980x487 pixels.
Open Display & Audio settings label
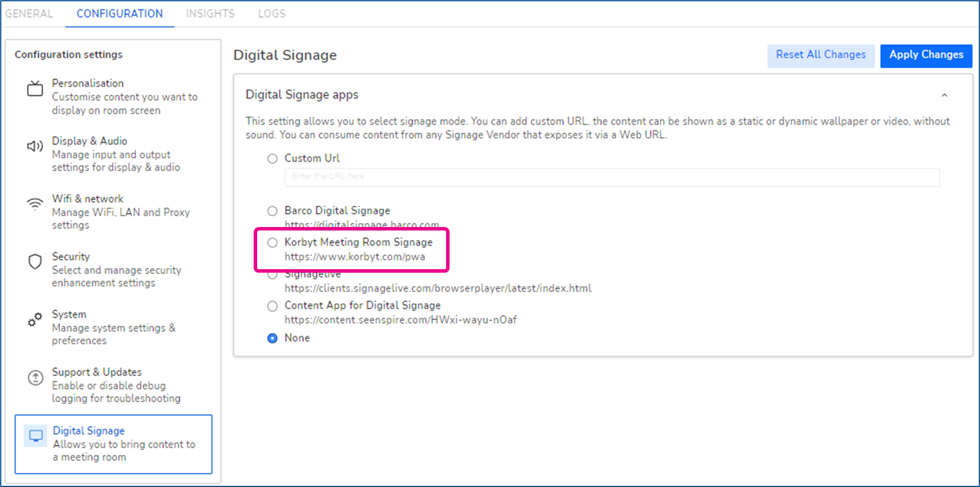pos(90,141)
